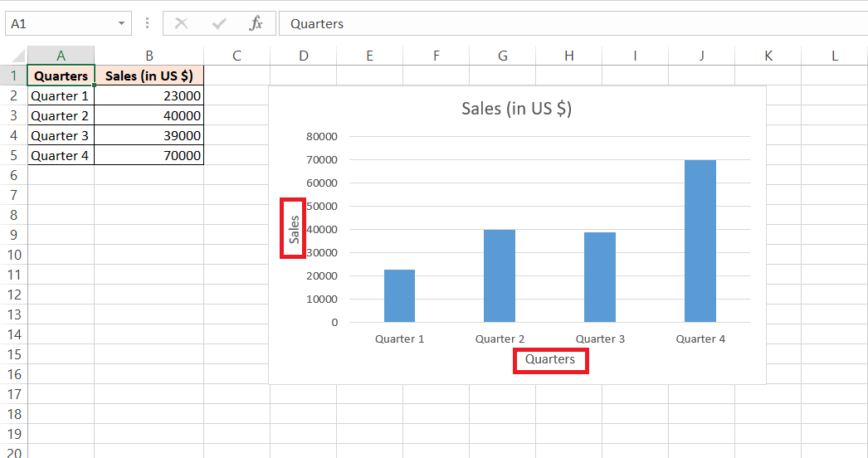Image resolution: width=868 pixels, height=458 pixels.
Task: Select column C header
Action: tap(237, 56)
